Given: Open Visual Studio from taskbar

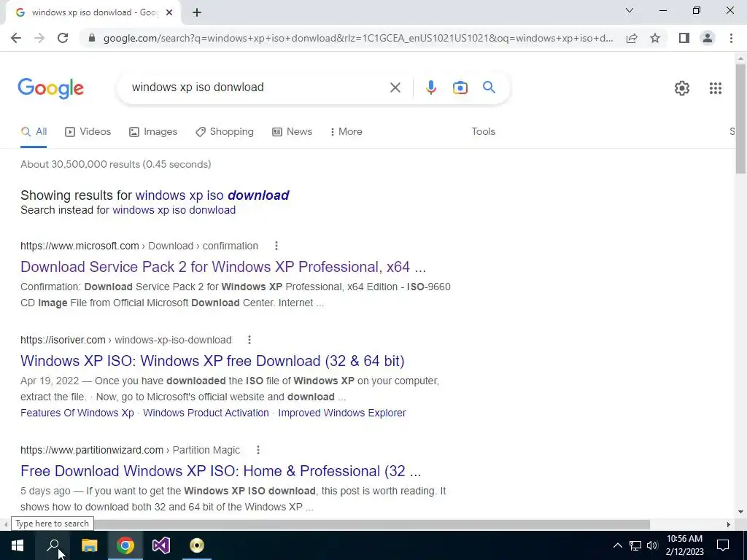Looking at the screenshot, I should (161, 545).
